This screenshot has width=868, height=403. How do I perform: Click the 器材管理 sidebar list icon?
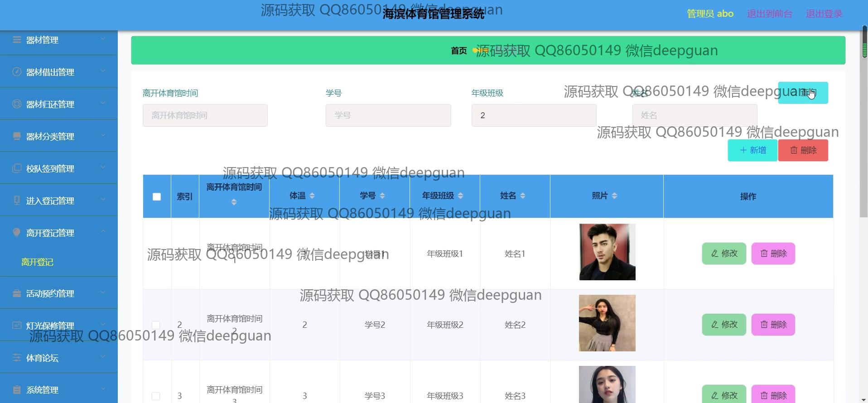(x=17, y=40)
